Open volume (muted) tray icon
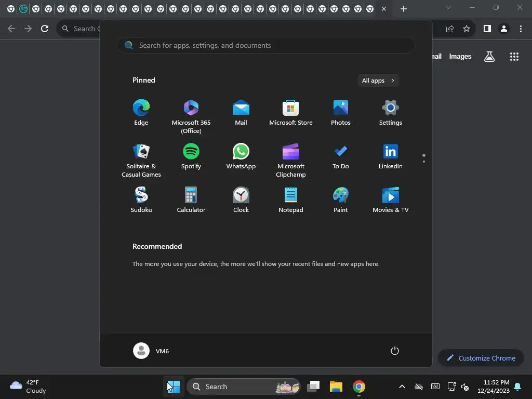 (465, 387)
